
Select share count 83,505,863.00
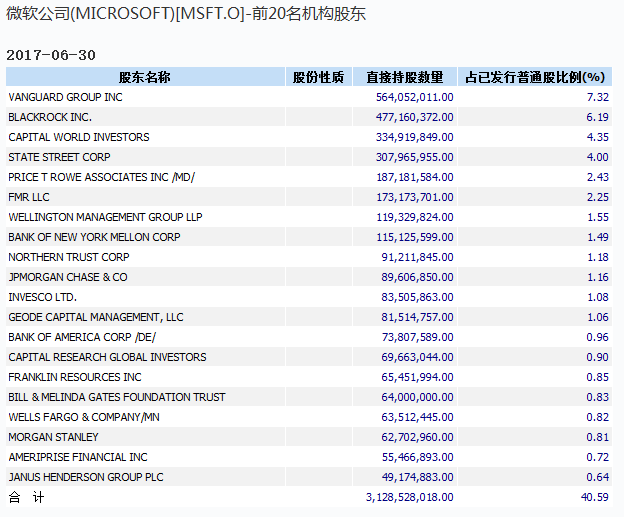click(x=417, y=297)
